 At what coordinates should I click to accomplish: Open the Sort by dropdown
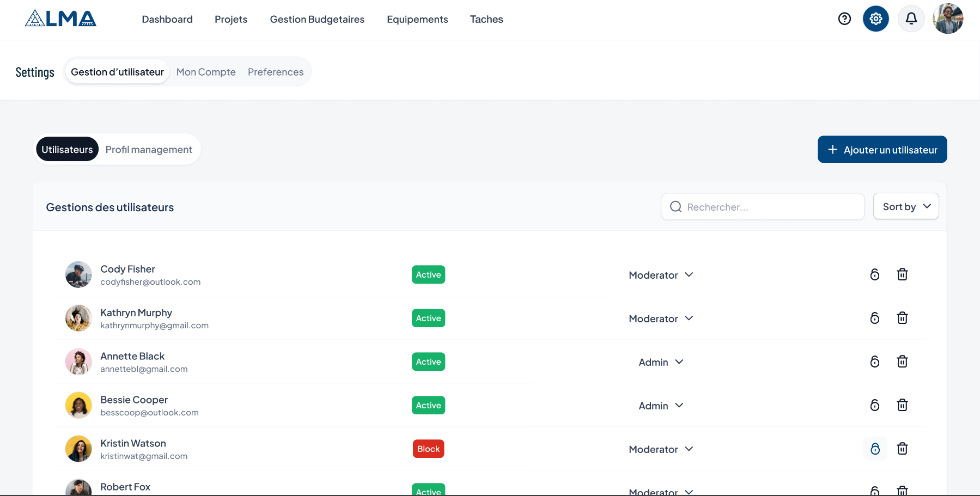pos(905,206)
